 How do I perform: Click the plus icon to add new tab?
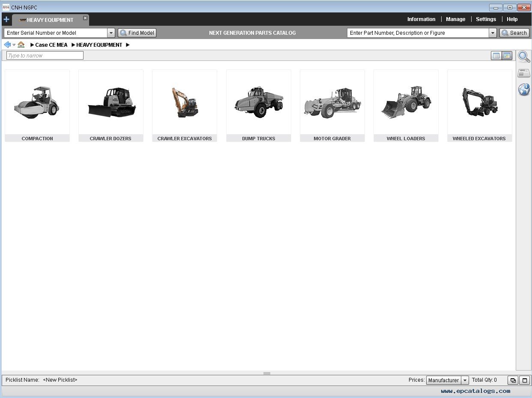tap(6, 19)
